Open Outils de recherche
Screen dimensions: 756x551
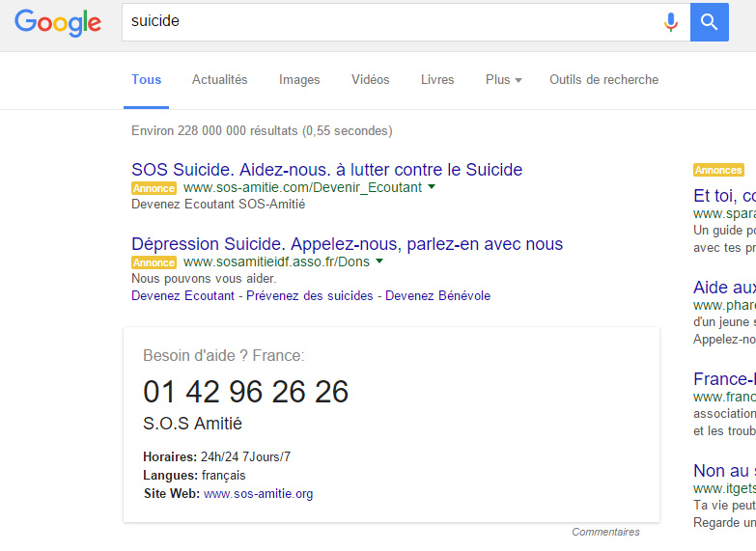tap(603, 79)
